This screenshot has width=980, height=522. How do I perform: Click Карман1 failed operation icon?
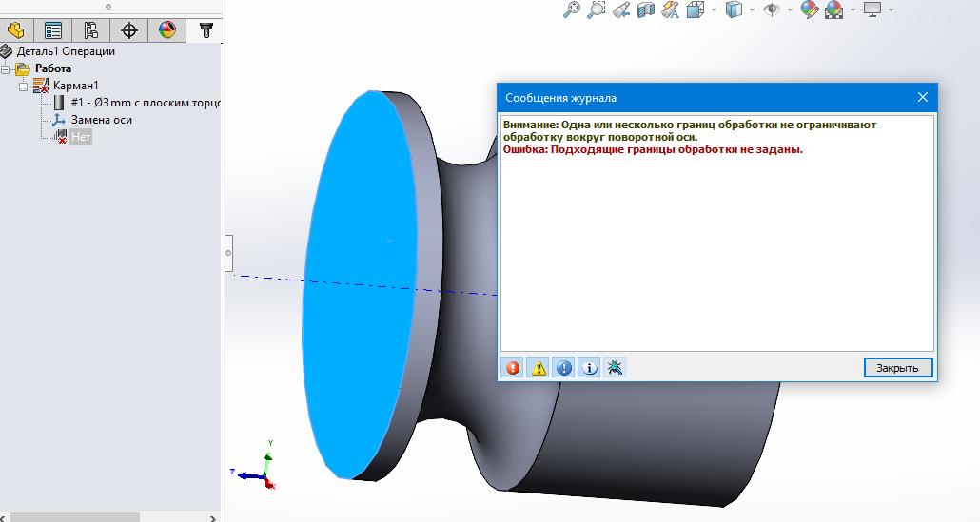(41, 86)
